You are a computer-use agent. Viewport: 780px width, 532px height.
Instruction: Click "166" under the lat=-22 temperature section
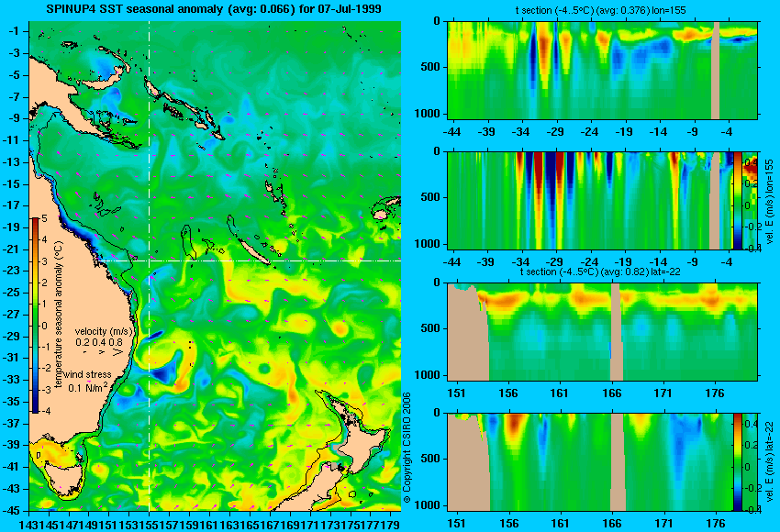(x=612, y=393)
